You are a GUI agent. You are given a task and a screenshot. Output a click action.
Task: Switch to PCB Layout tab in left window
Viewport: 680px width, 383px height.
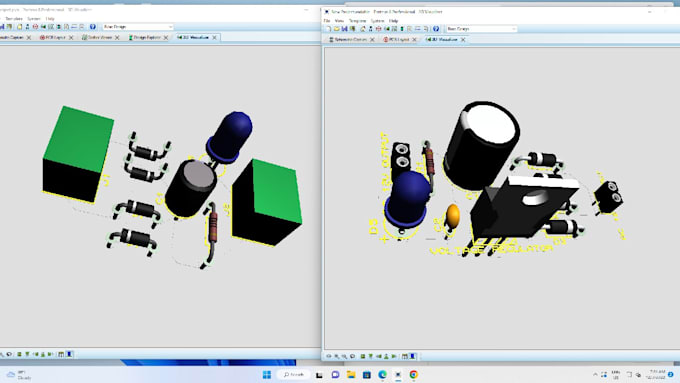(52, 38)
